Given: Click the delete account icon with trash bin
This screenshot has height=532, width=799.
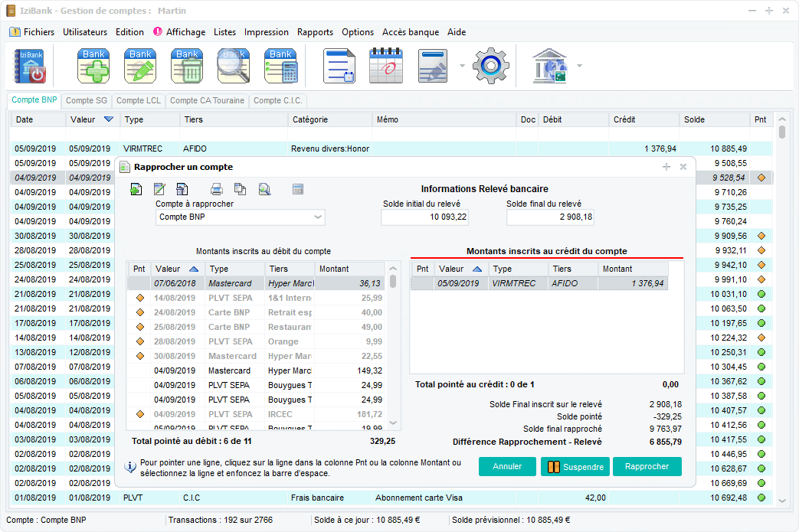Looking at the screenshot, I should click(188, 66).
